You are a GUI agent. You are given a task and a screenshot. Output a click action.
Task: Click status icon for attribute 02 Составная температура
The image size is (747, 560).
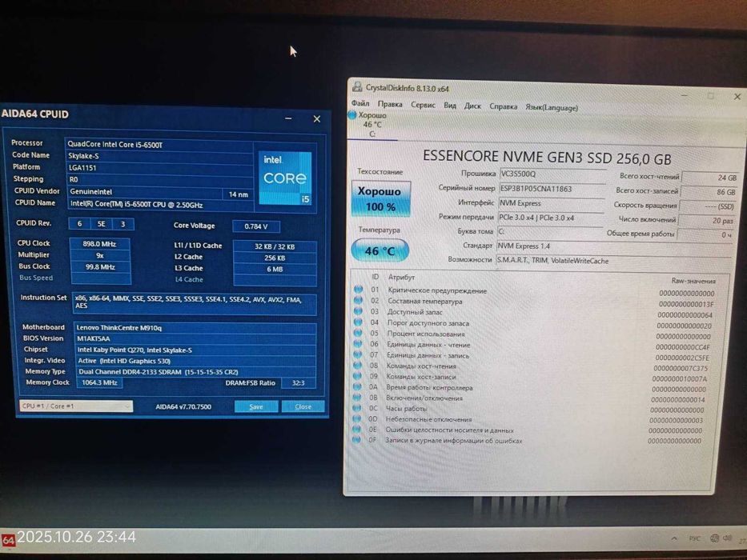click(358, 300)
